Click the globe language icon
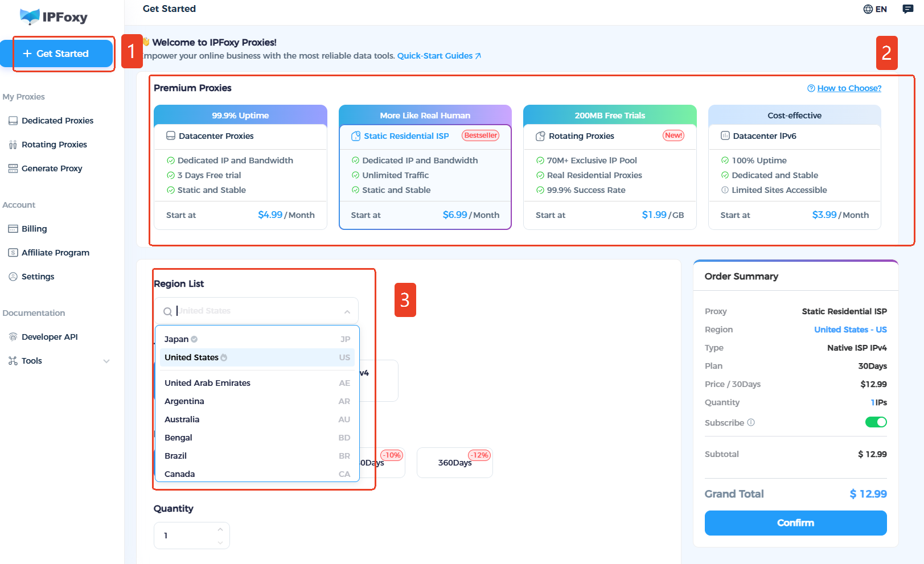Viewport: 924px width, 564px height. (x=868, y=9)
